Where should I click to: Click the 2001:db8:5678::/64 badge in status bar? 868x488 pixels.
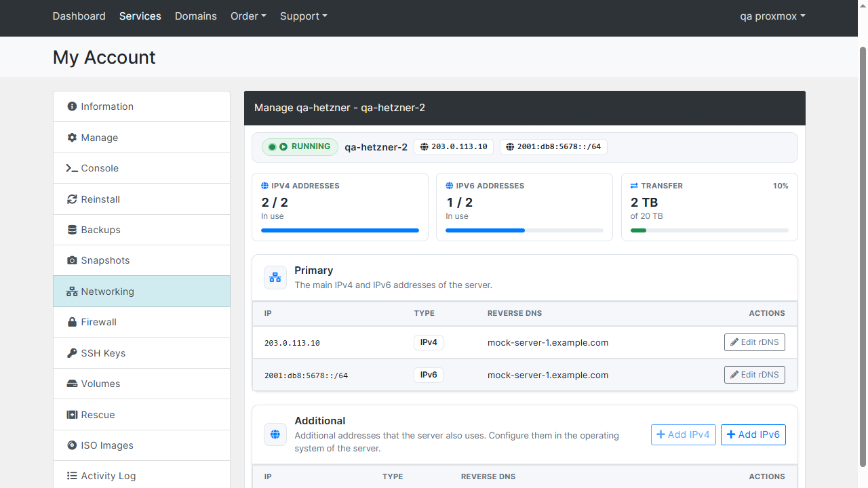pos(553,146)
